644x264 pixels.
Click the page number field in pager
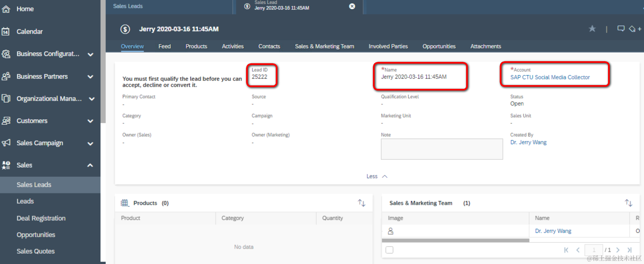(x=593, y=250)
